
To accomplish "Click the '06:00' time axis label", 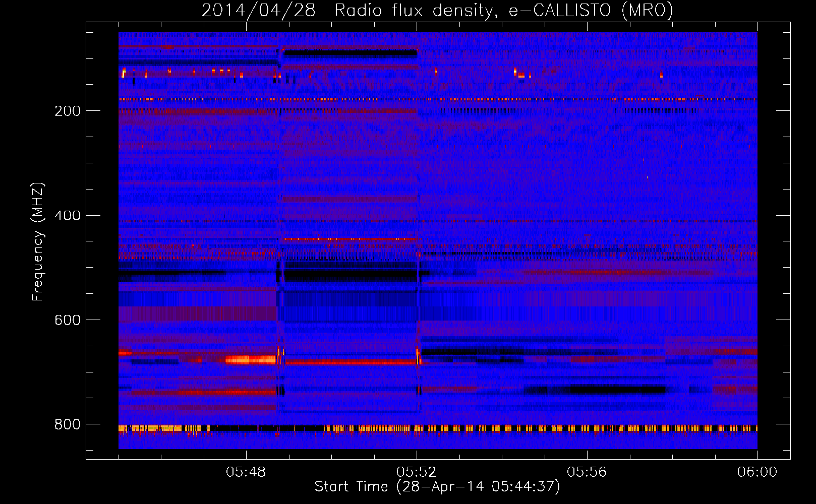I will pos(757,472).
